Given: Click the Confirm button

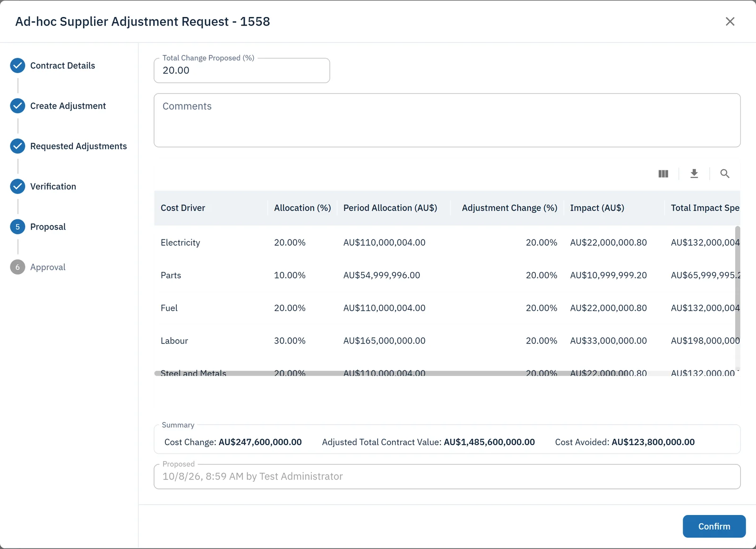Looking at the screenshot, I should point(714,526).
